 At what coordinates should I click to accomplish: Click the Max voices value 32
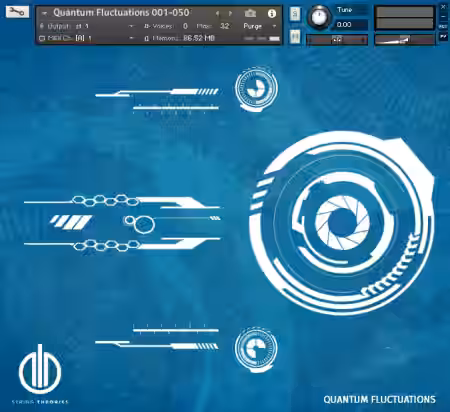[x=225, y=26]
